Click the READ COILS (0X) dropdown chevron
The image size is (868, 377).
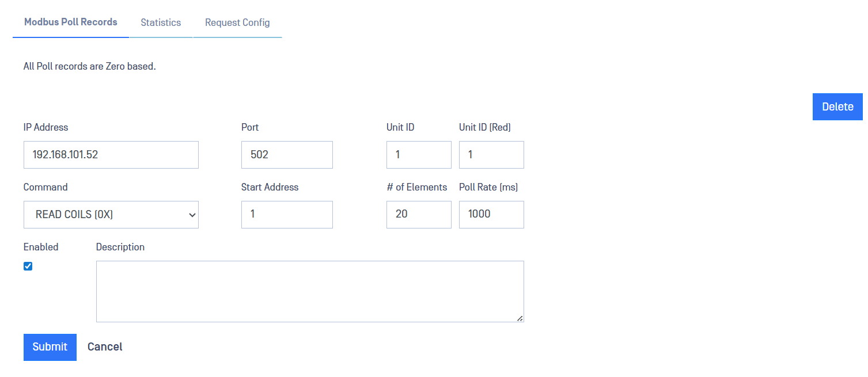[x=192, y=215]
